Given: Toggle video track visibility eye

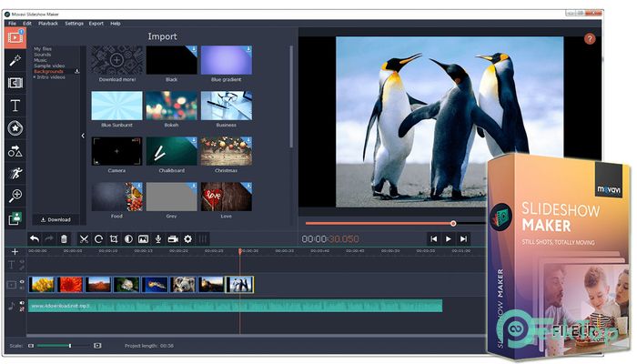Looking at the screenshot, I should point(22,281).
